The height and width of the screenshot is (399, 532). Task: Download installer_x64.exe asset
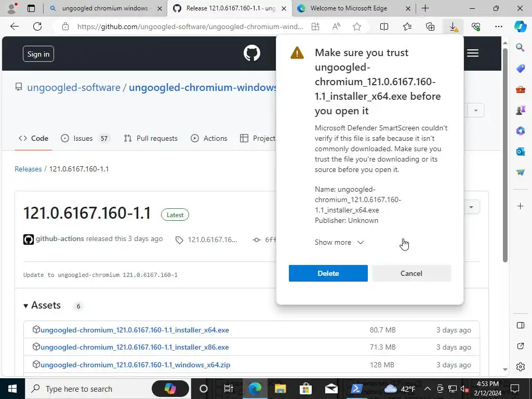click(135, 330)
